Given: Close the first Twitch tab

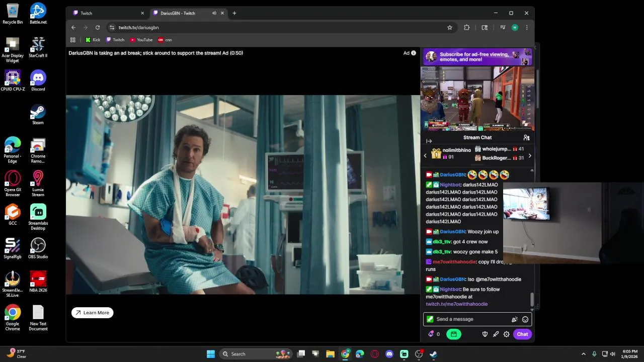Looking at the screenshot, I should pyautogui.click(x=142, y=13).
